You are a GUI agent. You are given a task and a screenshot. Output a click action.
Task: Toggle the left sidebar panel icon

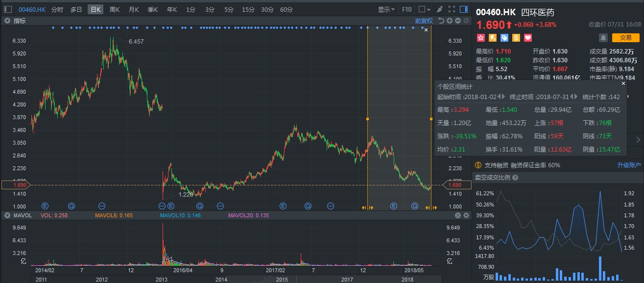8,9
